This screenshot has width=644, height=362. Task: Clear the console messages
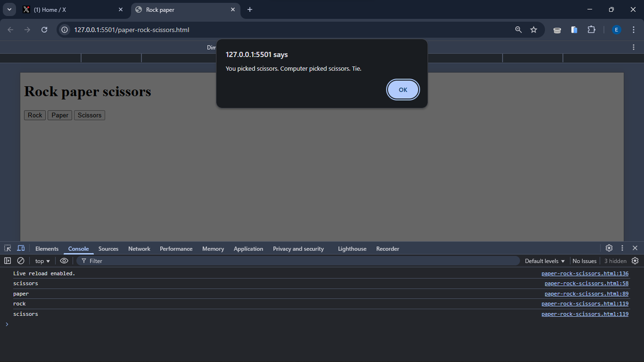coord(20,261)
